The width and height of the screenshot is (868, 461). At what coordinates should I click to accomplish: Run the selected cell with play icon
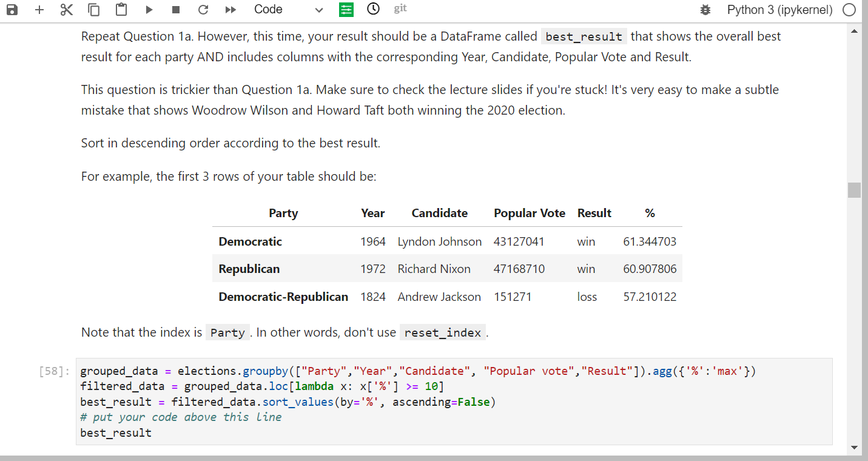(x=150, y=10)
